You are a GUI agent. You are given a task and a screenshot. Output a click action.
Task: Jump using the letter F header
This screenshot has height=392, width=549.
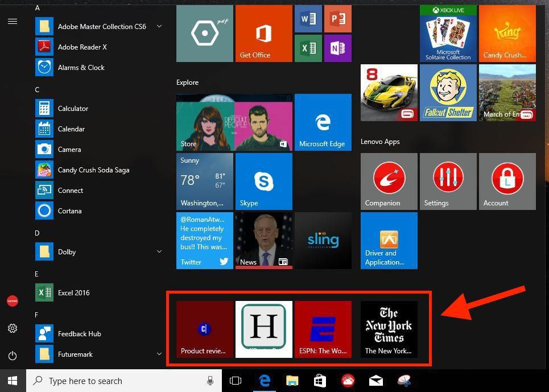tap(36, 315)
